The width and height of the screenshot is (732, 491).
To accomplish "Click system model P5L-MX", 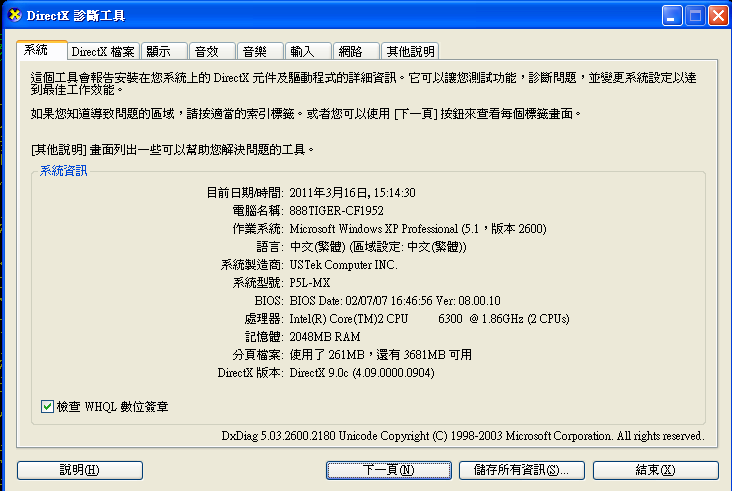I will pos(310,283).
